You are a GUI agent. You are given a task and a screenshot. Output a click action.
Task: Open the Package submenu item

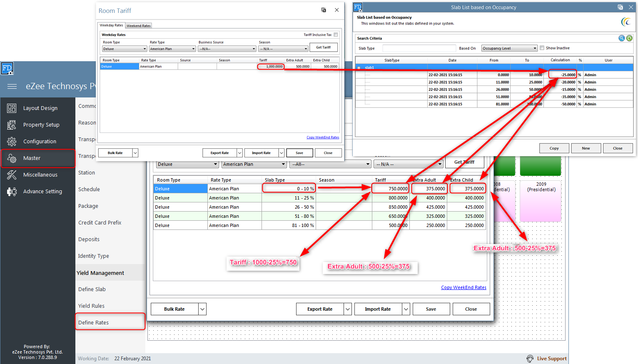pos(88,206)
